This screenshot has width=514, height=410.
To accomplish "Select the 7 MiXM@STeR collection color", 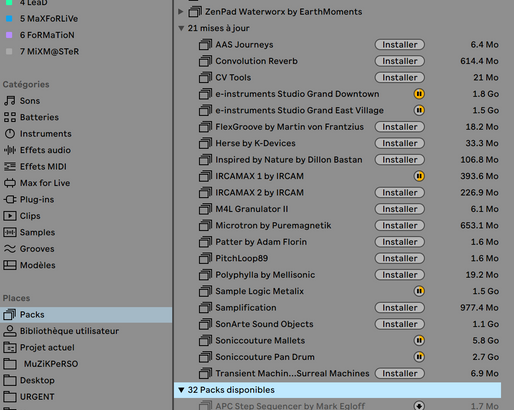I will [x=9, y=51].
